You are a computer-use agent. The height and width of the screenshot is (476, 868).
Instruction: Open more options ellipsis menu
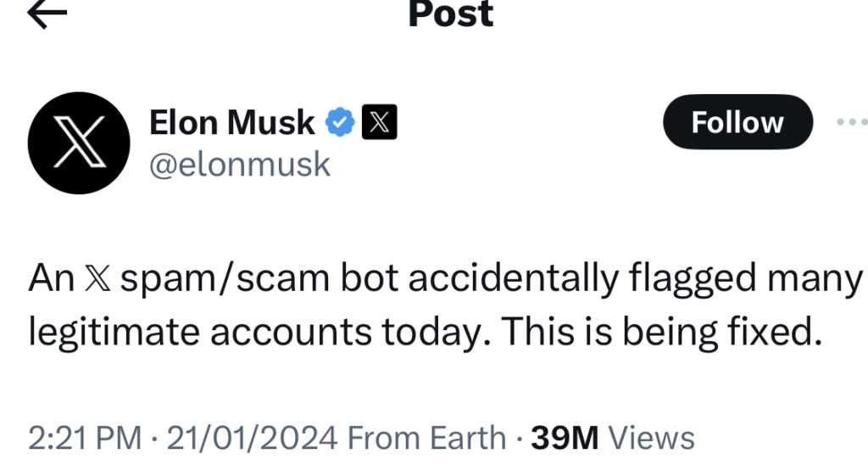coord(850,123)
